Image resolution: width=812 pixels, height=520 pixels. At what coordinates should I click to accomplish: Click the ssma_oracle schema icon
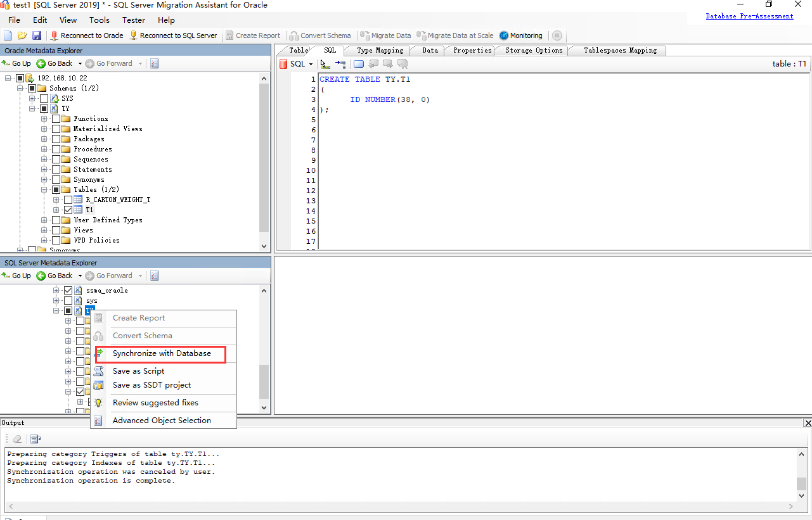coord(78,290)
